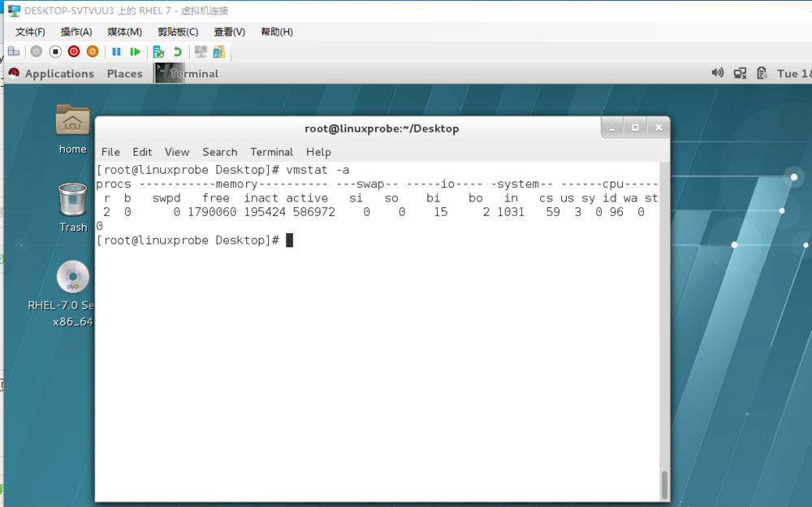Click the orange Reset VM icon
Image resolution: width=812 pixels, height=507 pixels.
click(92, 51)
